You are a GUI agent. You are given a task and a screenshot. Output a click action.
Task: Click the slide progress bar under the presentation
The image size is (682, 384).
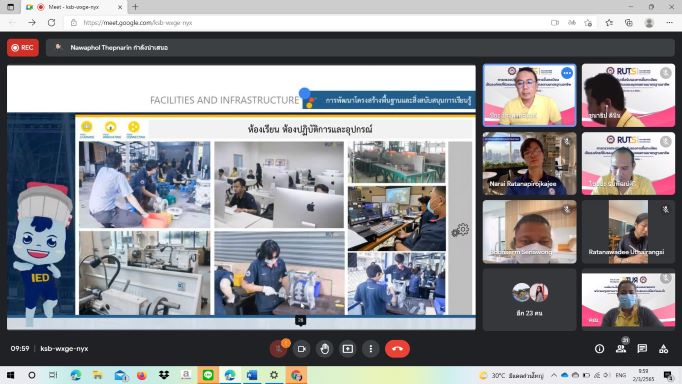click(241, 323)
